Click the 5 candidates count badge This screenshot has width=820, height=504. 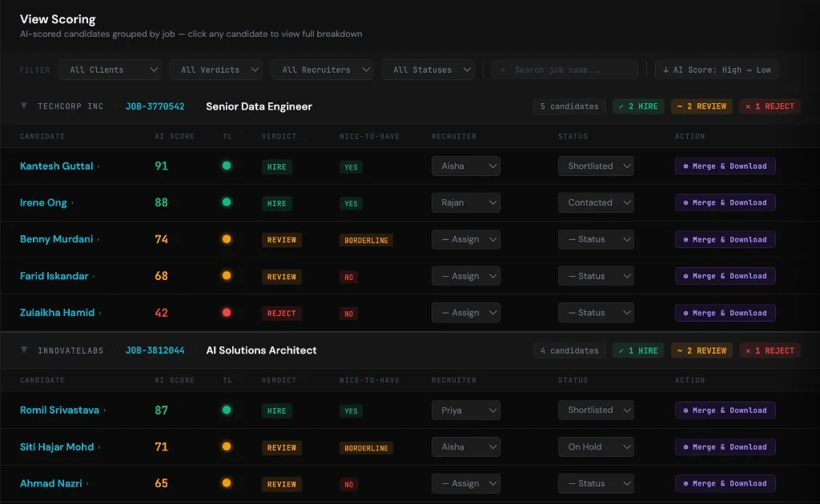[569, 106]
